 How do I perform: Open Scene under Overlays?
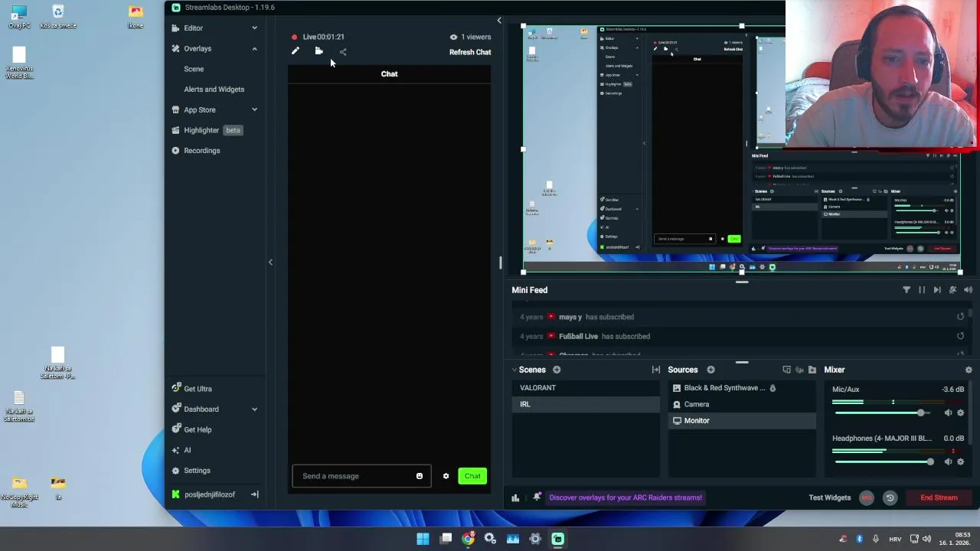coord(194,69)
